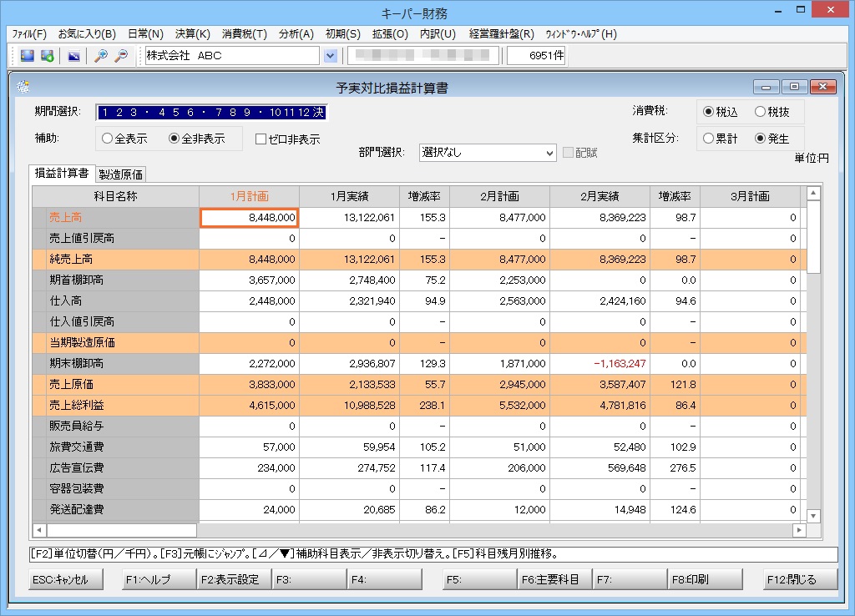Open the 消費税(T) menu
The height and width of the screenshot is (616, 855).
coord(245,33)
